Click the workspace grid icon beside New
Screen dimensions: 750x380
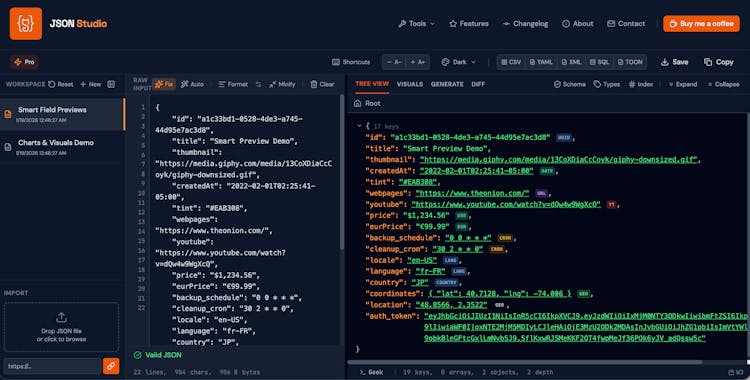[x=111, y=84]
